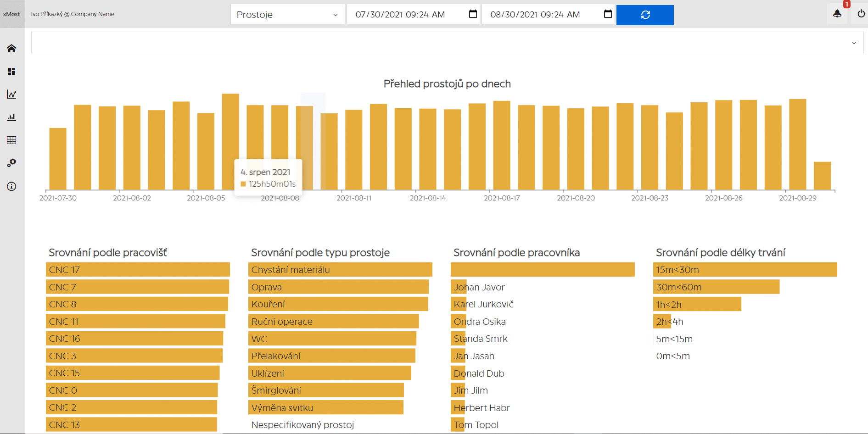
Task: Select worker Herbert Habr
Action: coord(482,408)
